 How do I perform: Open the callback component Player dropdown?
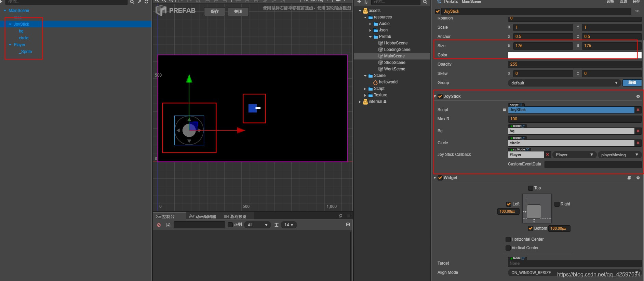click(x=574, y=155)
